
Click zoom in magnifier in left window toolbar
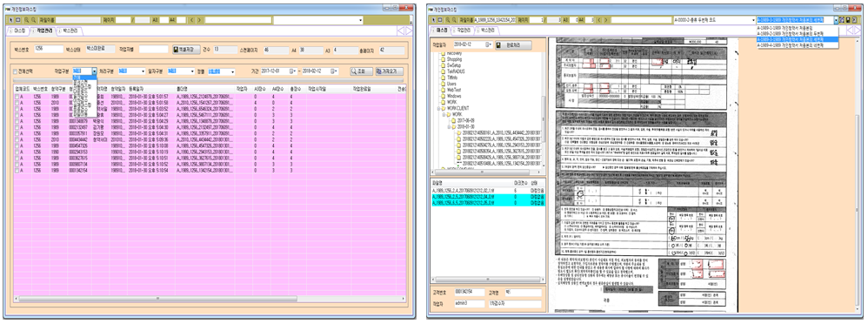click(26, 20)
